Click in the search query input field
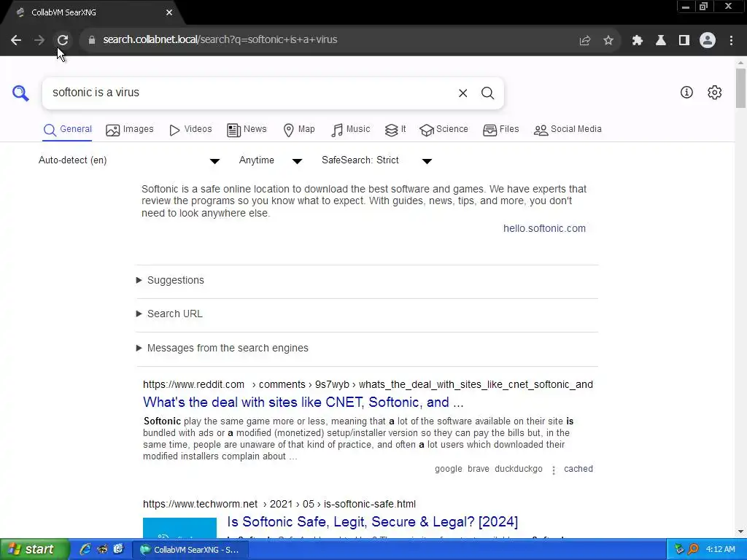The image size is (747, 560). pyautogui.click(x=250, y=93)
